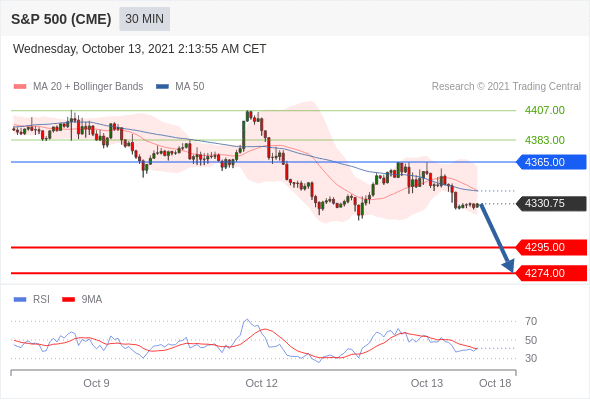The width and height of the screenshot is (590, 400).
Task: Click the 30 MIN timeframe button
Action: 144,19
